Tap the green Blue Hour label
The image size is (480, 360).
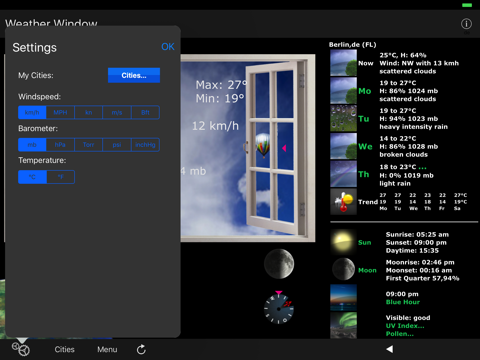point(403,302)
